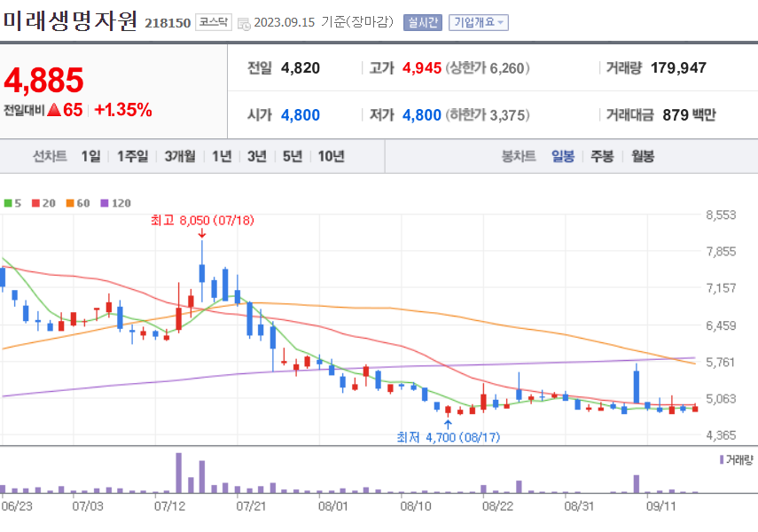Viewport: 758px width, 532px height.
Task: Select the 1주일 line chart tab
Action: click(x=132, y=156)
